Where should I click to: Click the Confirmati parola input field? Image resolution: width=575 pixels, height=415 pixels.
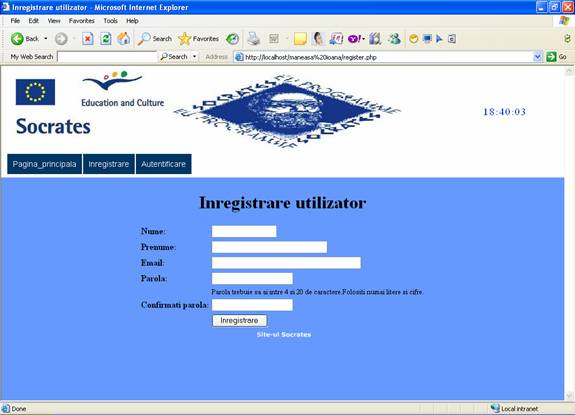tap(252, 305)
